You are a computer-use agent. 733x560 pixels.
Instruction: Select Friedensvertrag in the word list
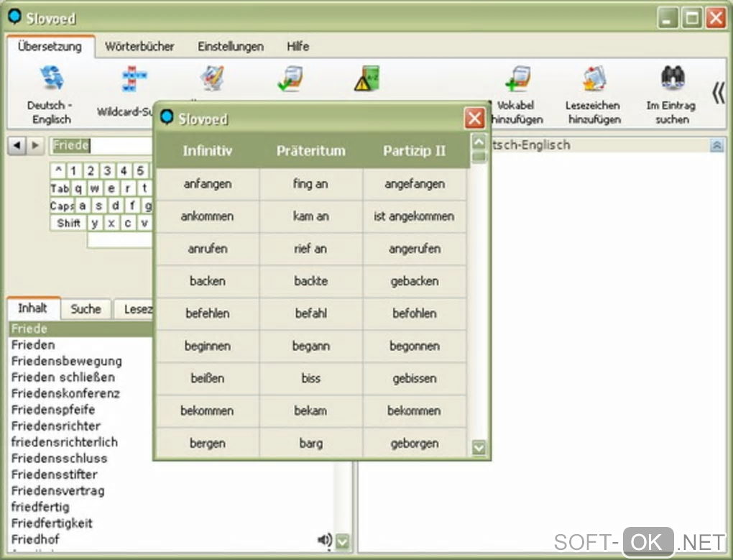point(58,491)
